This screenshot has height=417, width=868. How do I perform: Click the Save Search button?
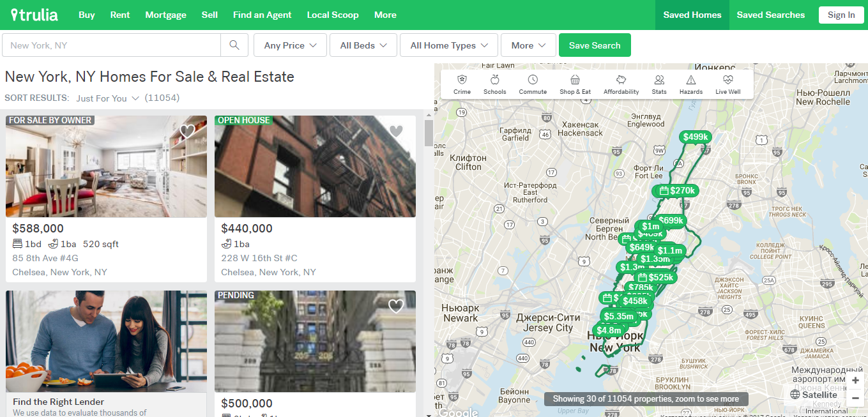point(595,45)
